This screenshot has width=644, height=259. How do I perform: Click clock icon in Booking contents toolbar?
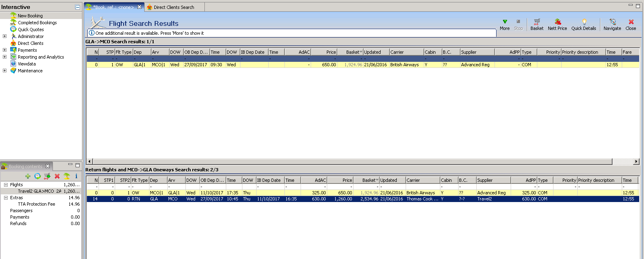click(38, 176)
